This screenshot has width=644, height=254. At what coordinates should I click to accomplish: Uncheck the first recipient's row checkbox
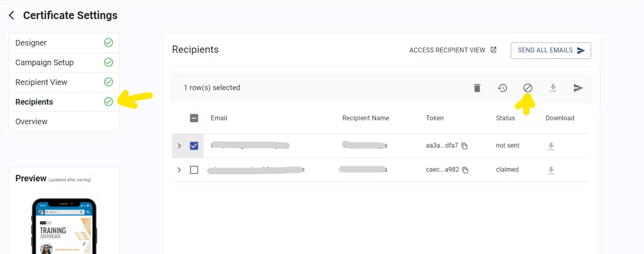(194, 146)
